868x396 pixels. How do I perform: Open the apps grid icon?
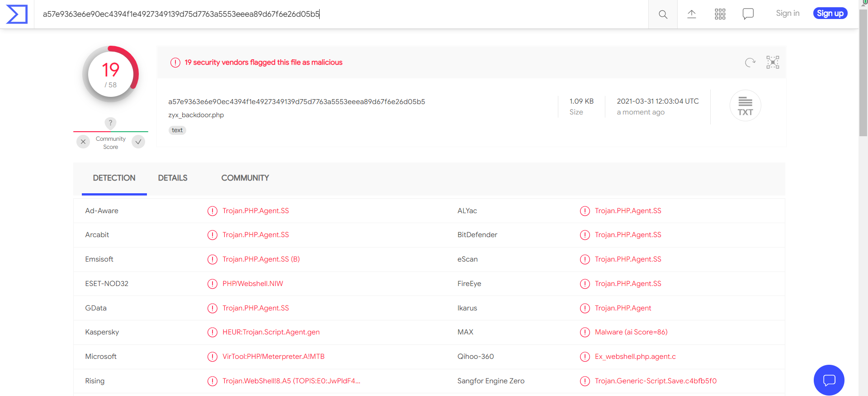[x=720, y=14]
